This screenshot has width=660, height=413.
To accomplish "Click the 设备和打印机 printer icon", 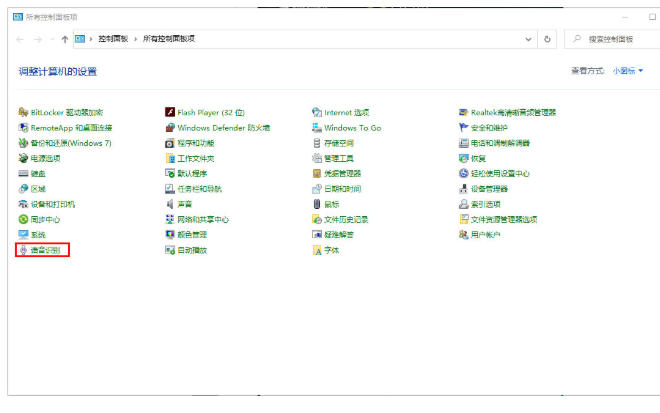I will click(23, 204).
